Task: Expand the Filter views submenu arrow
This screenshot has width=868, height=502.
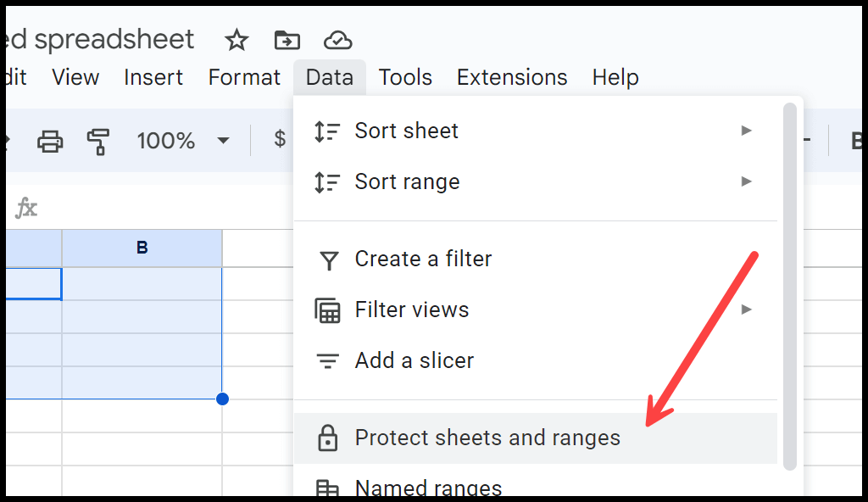Action: click(746, 310)
